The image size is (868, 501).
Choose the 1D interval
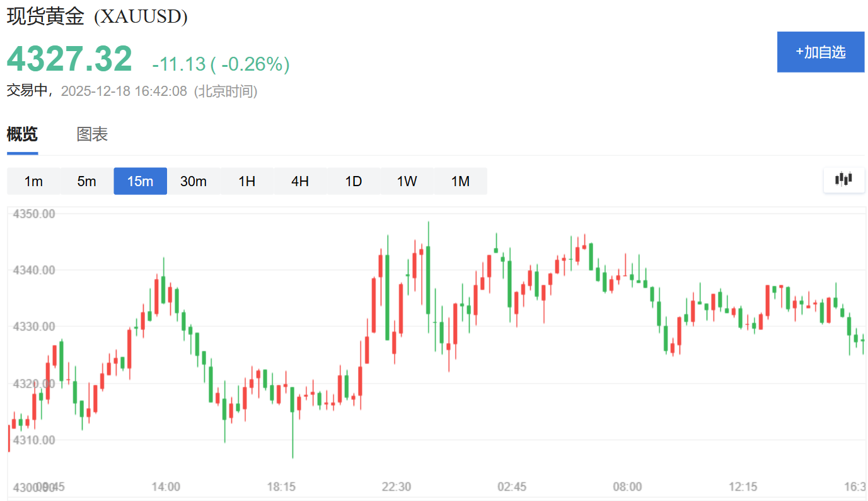coord(354,181)
